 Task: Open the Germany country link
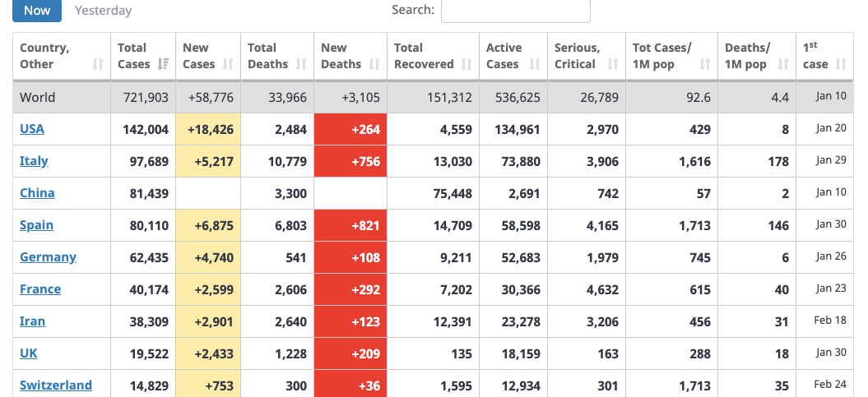(49, 257)
